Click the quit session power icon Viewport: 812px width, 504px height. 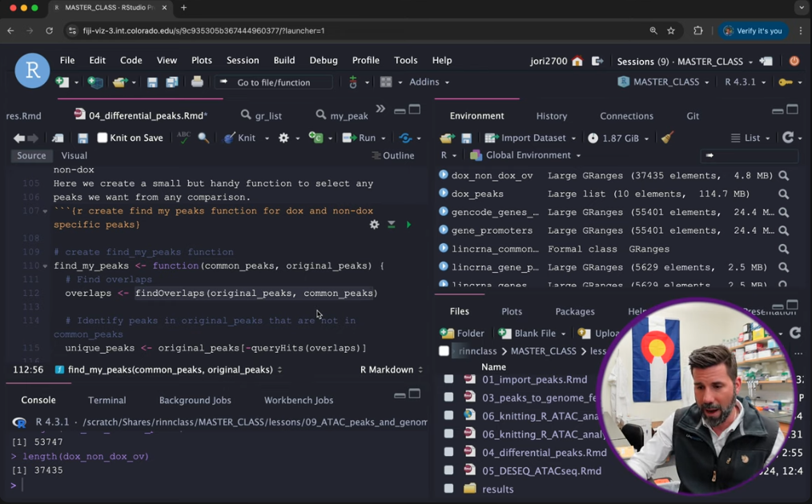point(794,61)
